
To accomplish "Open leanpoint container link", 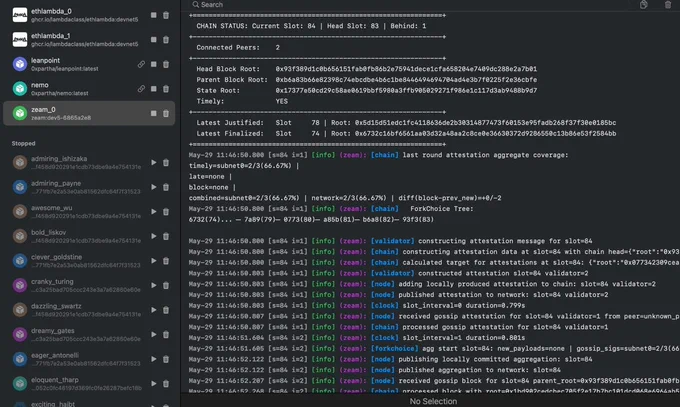I will [x=141, y=64].
